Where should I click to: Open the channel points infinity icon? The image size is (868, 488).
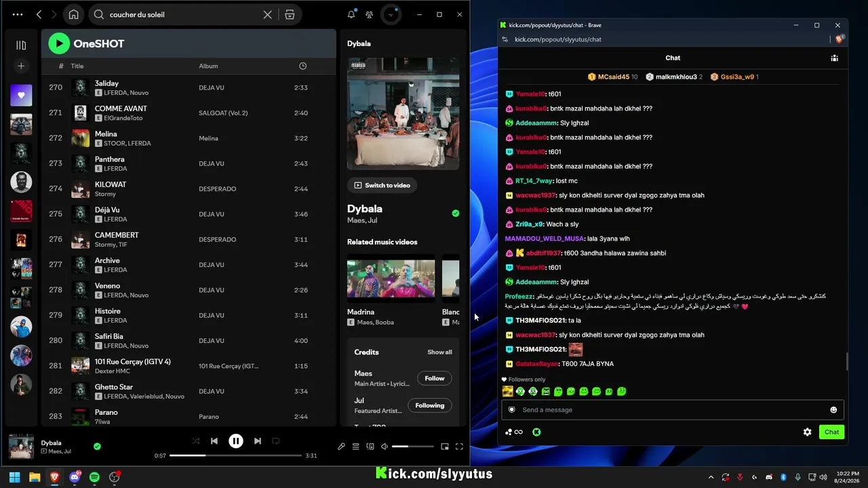click(514, 432)
